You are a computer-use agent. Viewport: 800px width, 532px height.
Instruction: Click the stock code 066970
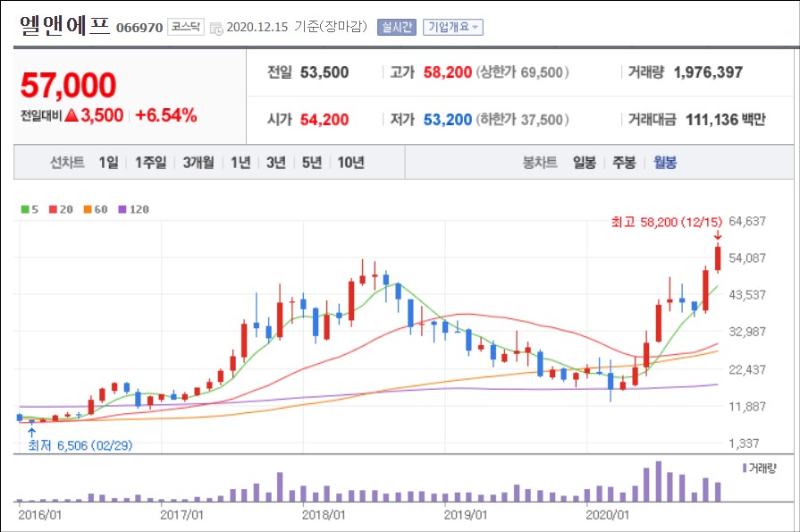139,28
